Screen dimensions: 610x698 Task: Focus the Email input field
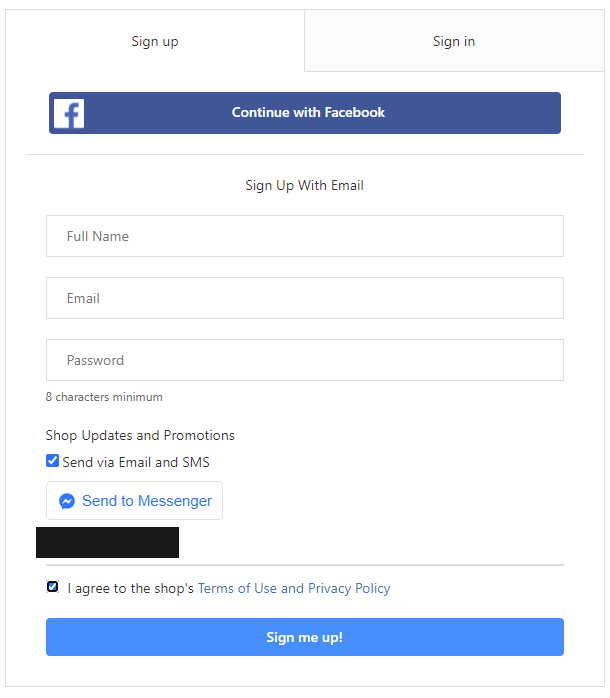(x=305, y=298)
